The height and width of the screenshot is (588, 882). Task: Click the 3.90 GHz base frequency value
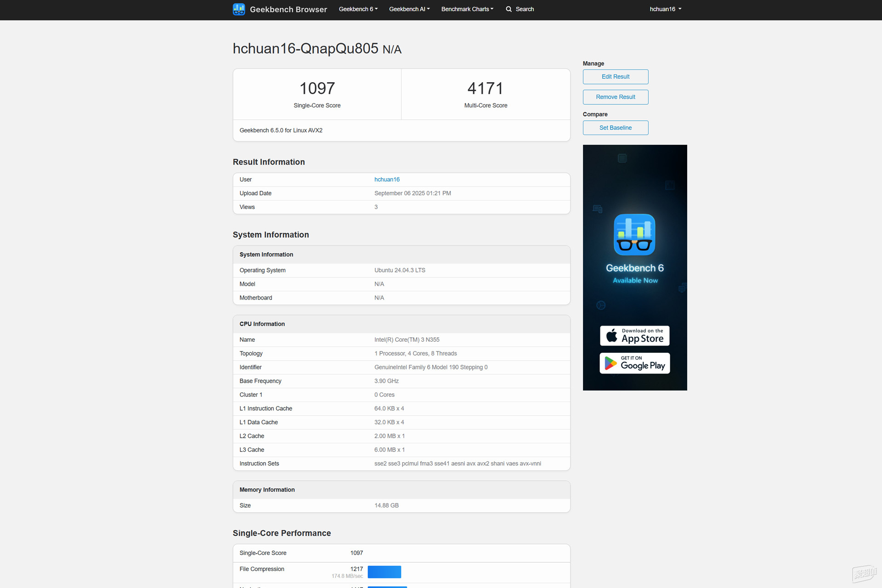tap(386, 381)
